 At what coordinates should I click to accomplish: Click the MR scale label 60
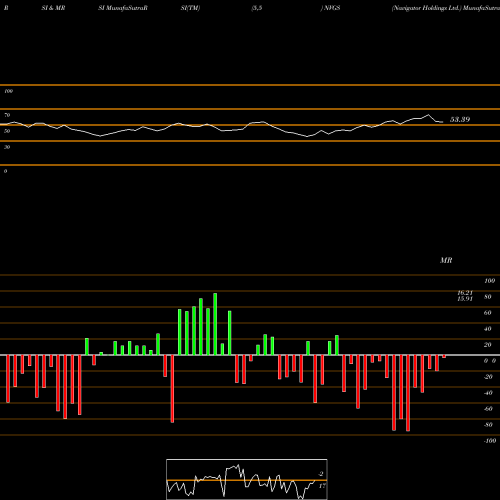click(x=488, y=313)
